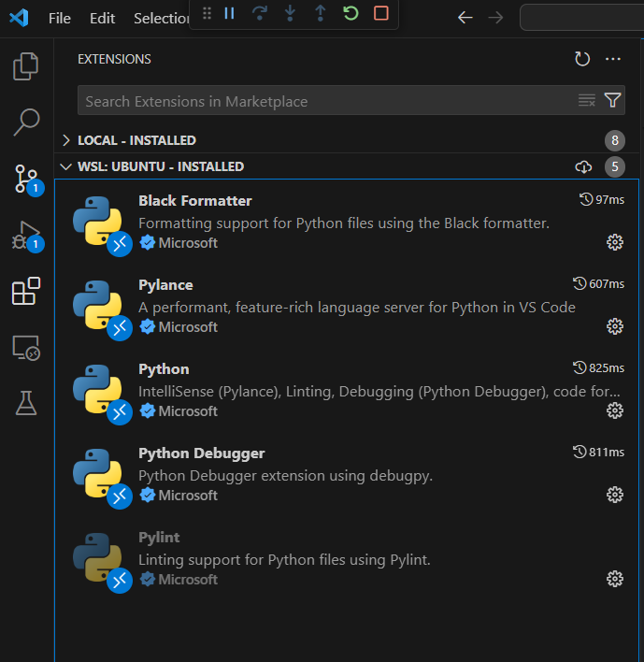Step over in debug toolbar
Screen dimensions: 644x662
coord(260,13)
